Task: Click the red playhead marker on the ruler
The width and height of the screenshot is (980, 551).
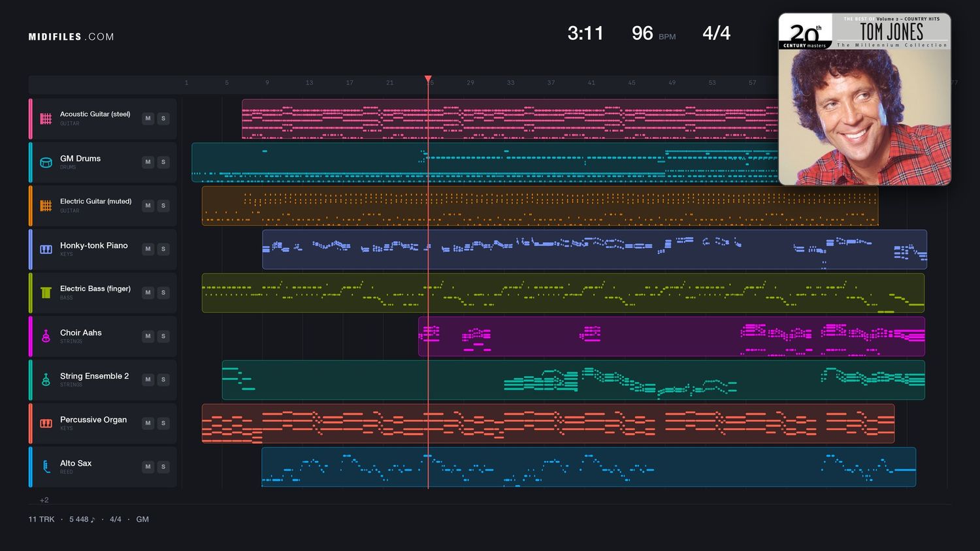Action: pyautogui.click(x=429, y=79)
